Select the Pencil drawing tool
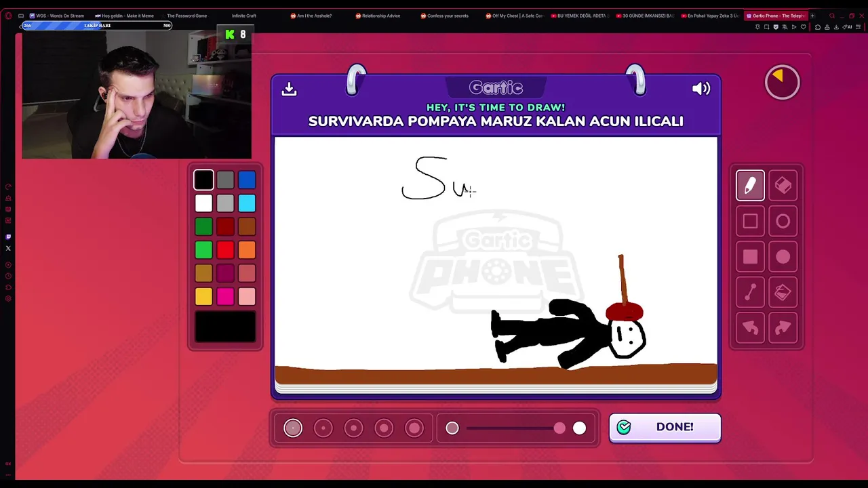The width and height of the screenshot is (868, 488). click(x=750, y=186)
